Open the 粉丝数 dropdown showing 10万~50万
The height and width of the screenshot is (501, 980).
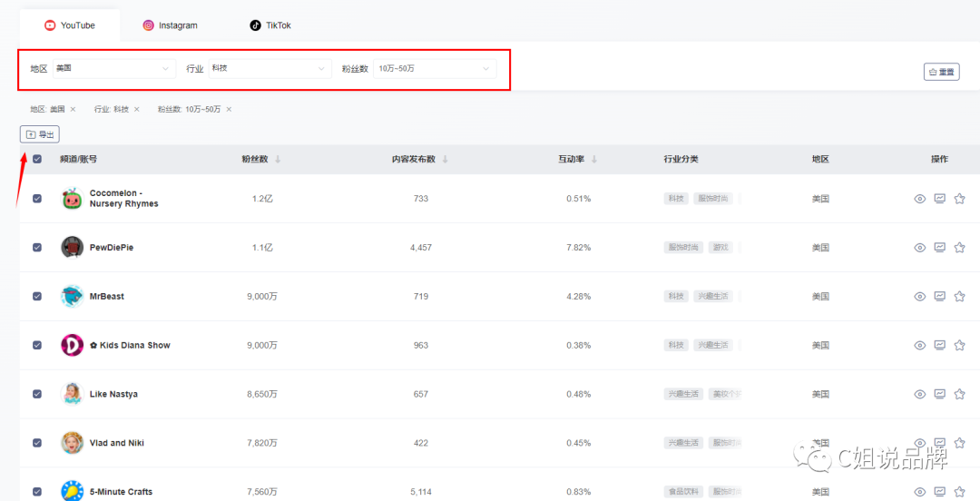(x=434, y=68)
